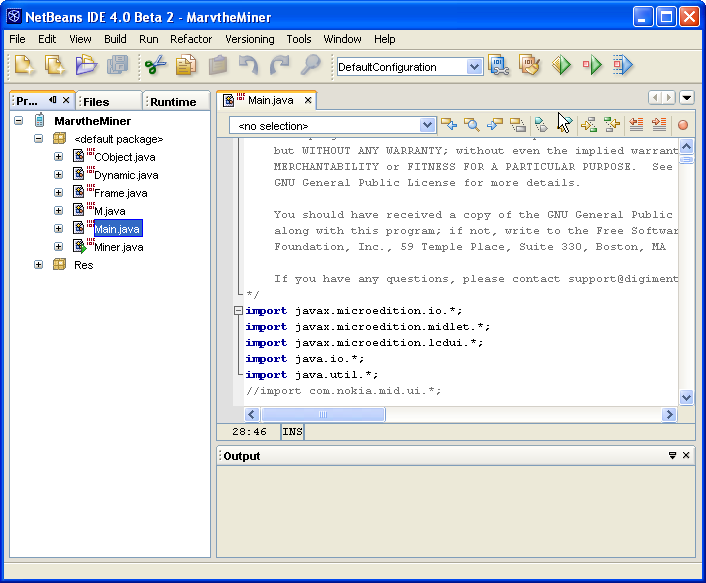Click the next editor tab arrow
Viewport: 706px width, 583px height.
pyautogui.click(x=669, y=97)
